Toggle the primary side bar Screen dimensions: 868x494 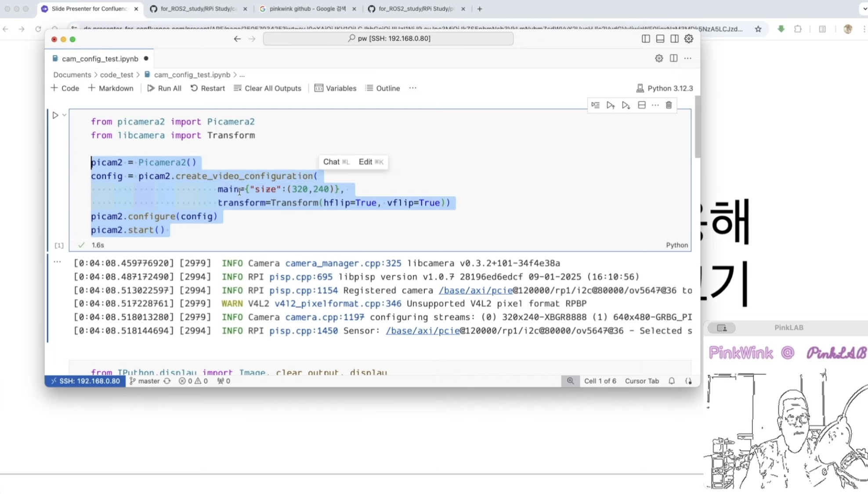coord(645,39)
